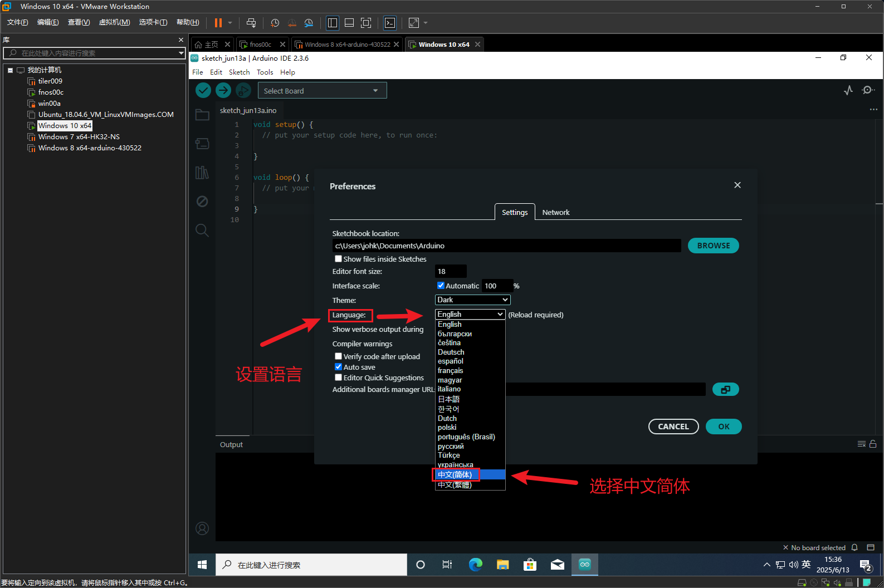Click the BROWSE button
The image size is (884, 588).
713,246
